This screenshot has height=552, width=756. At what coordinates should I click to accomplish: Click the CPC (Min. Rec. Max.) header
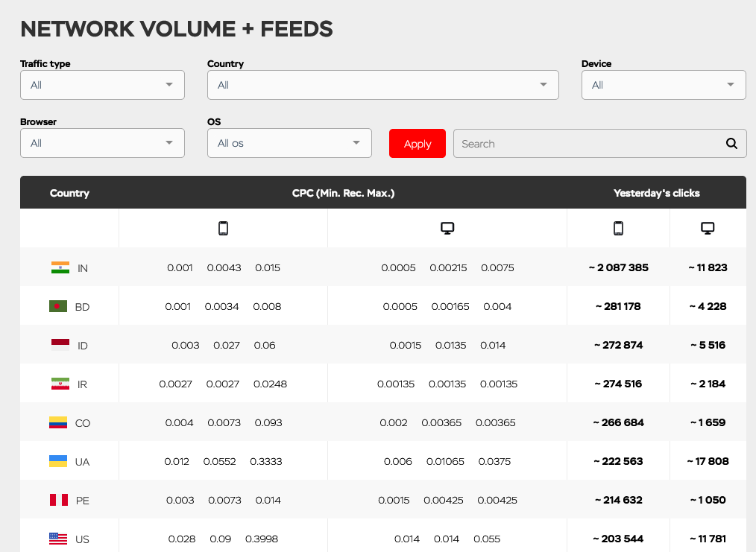pos(343,193)
